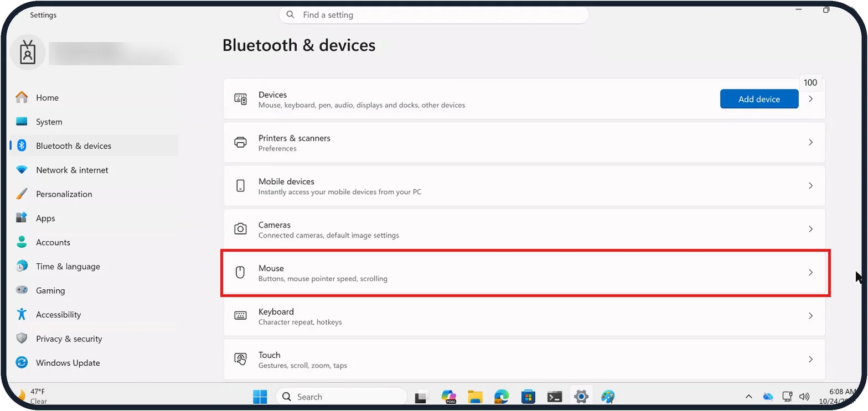The image size is (868, 411).
Task: Click the Settings gear taskbar icon
Action: click(581, 397)
